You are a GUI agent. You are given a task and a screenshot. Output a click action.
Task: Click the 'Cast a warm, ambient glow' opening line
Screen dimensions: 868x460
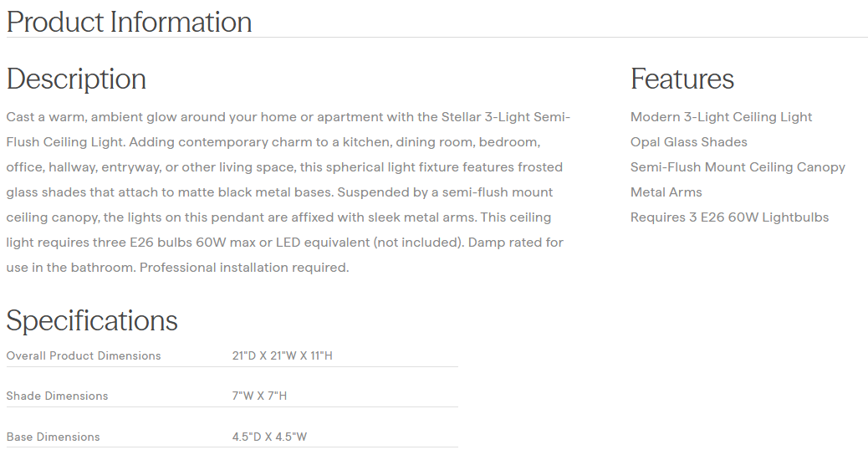[92, 117]
